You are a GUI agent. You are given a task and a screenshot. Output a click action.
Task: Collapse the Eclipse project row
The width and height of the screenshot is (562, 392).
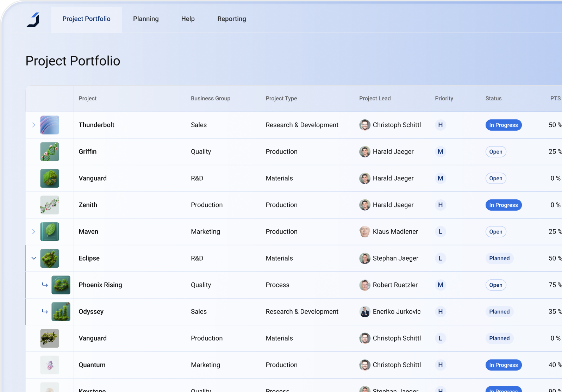34,258
